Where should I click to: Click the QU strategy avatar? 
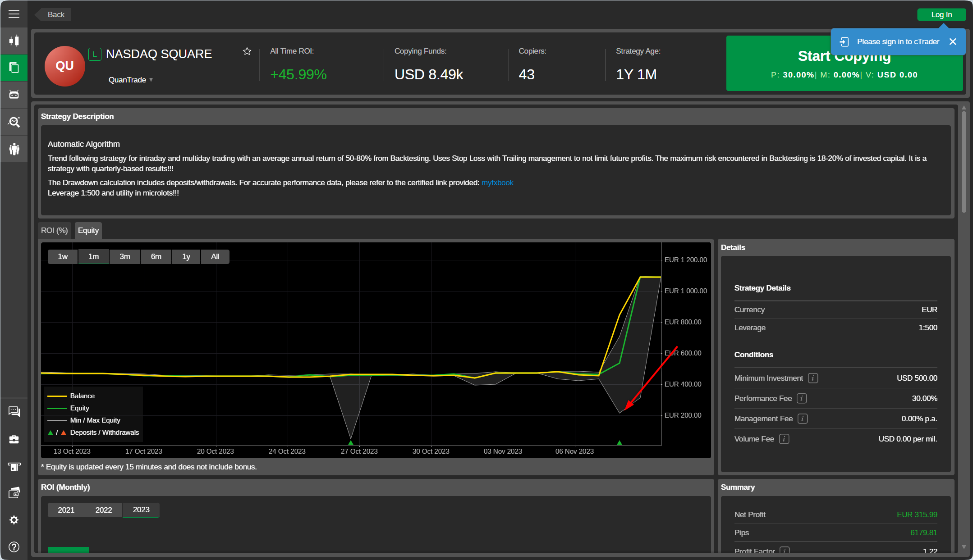pyautogui.click(x=65, y=66)
